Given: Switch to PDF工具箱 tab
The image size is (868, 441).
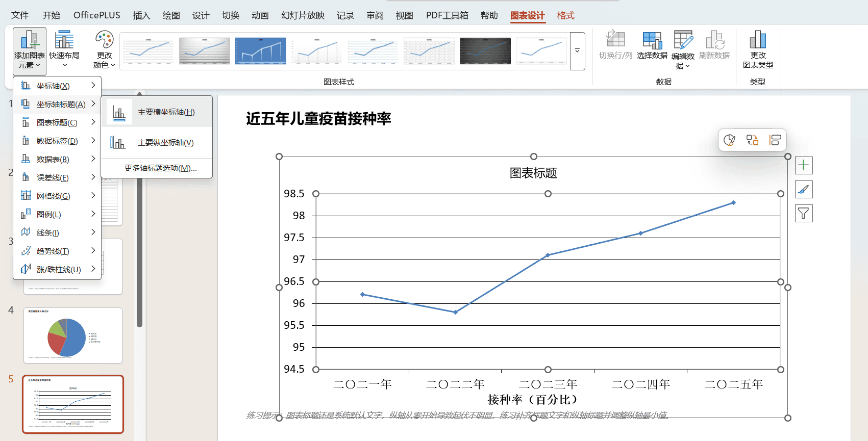Looking at the screenshot, I should tap(447, 15).
